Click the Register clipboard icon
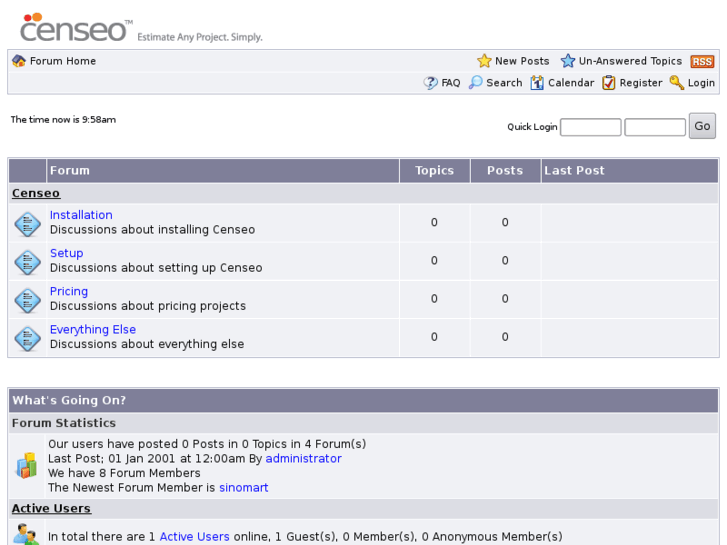The width and height of the screenshot is (727, 545). coord(609,83)
